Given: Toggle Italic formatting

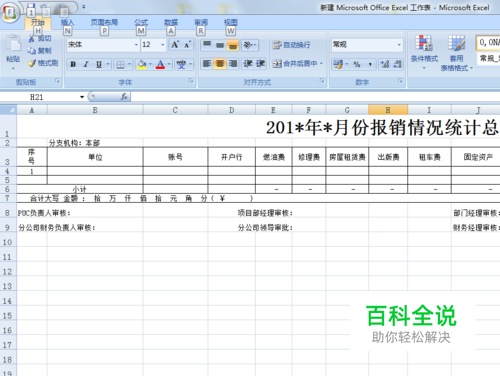Looking at the screenshot, I should pyautogui.click(x=86, y=64).
